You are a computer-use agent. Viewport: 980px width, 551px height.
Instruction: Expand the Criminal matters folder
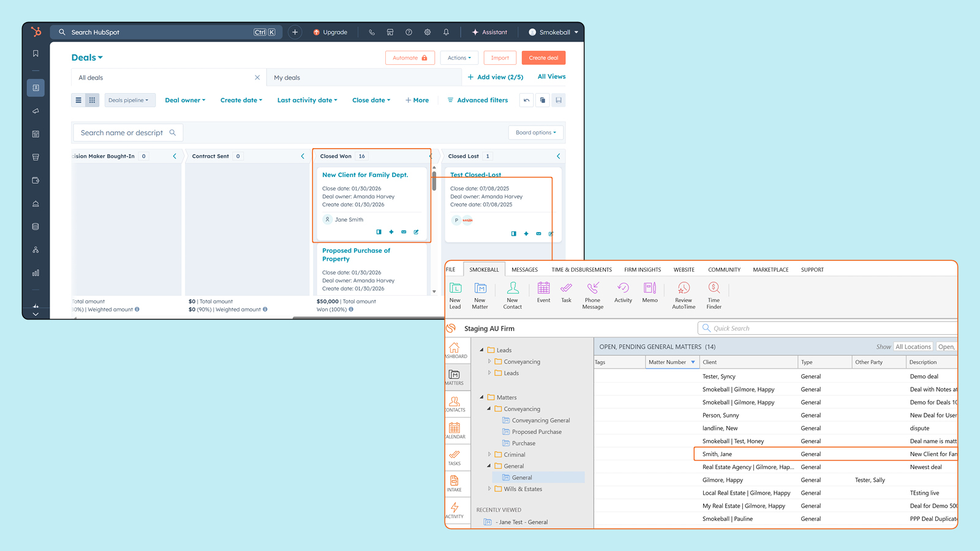point(489,454)
